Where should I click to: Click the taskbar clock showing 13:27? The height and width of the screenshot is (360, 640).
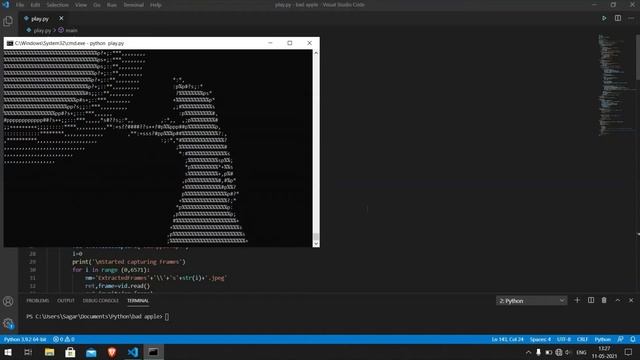pyautogui.click(x=604, y=352)
